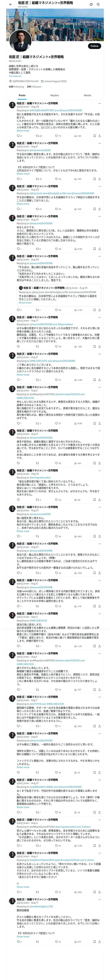
Task: Click the search icon in the profile header
Action: point(98,4)
